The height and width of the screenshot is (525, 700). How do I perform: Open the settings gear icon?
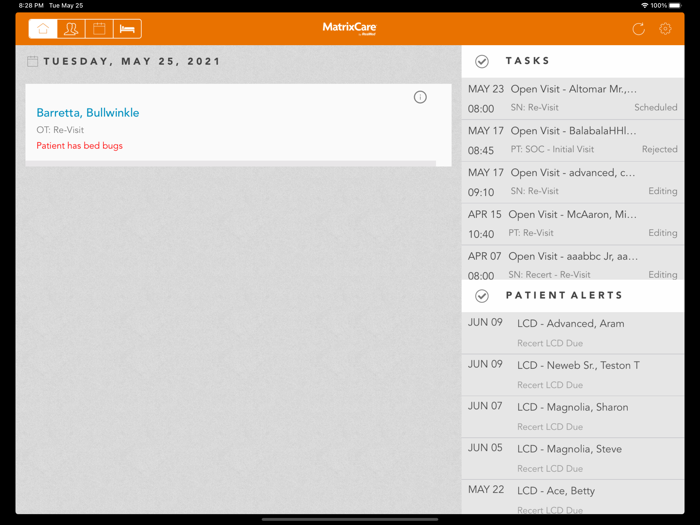(x=665, y=29)
